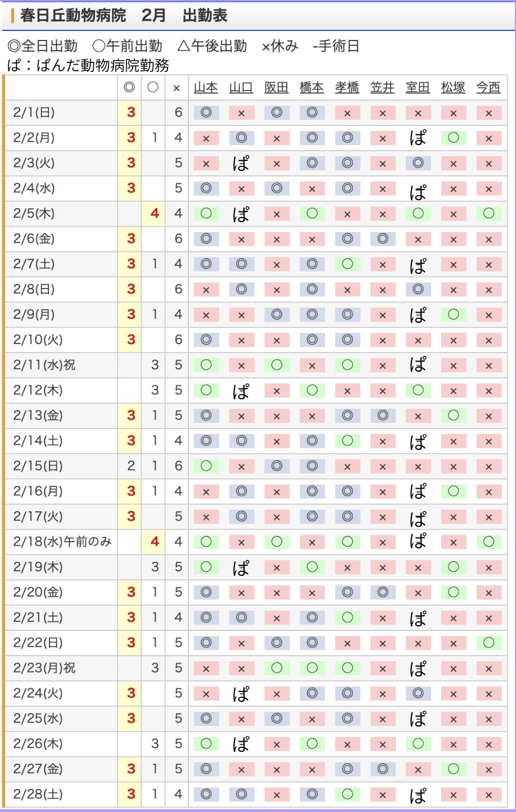Screen dimensions: 516x812
Task: Select 松塚's green ○ mark on 2/2(月)
Action: click(453, 138)
